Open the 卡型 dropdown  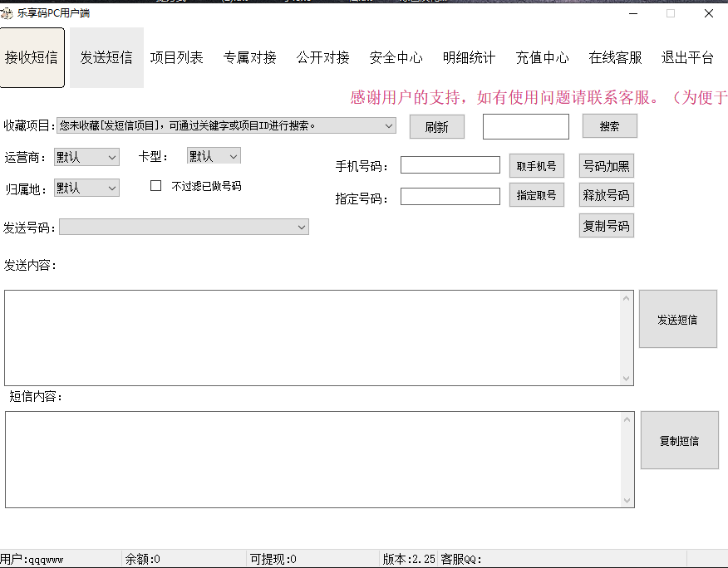click(x=214, y=156)
